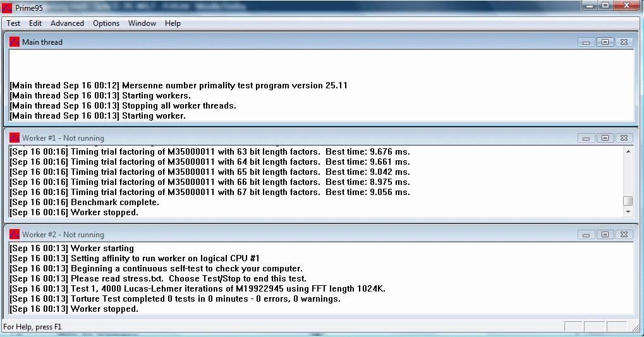Click the Main thread window icon
Screen dimensions: 644x337
15,42
